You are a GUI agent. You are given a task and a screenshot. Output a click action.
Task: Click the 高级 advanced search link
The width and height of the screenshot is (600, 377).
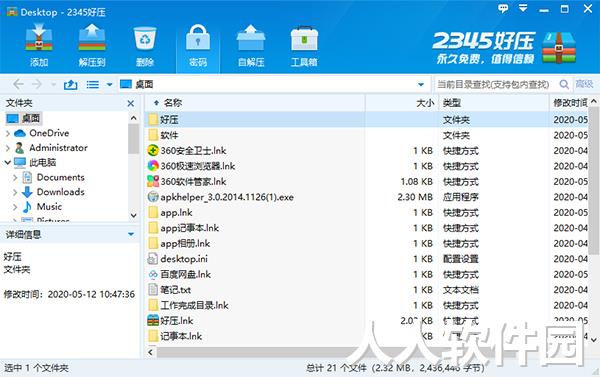[584, 84]
